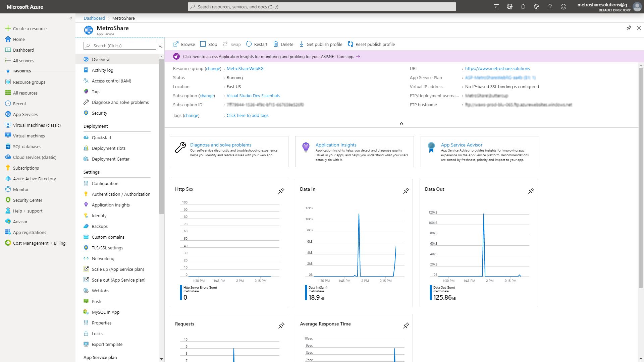Restart the app service
This screenshot has height=362, width=644.
pyautogui.click(x=257, y=44)
